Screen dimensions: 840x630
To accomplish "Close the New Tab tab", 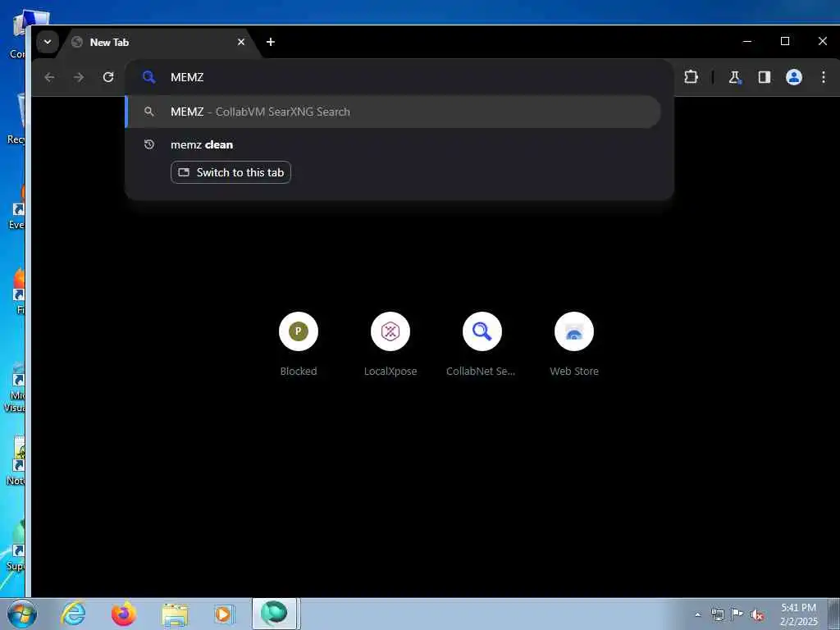I will [x=241, y=42].
